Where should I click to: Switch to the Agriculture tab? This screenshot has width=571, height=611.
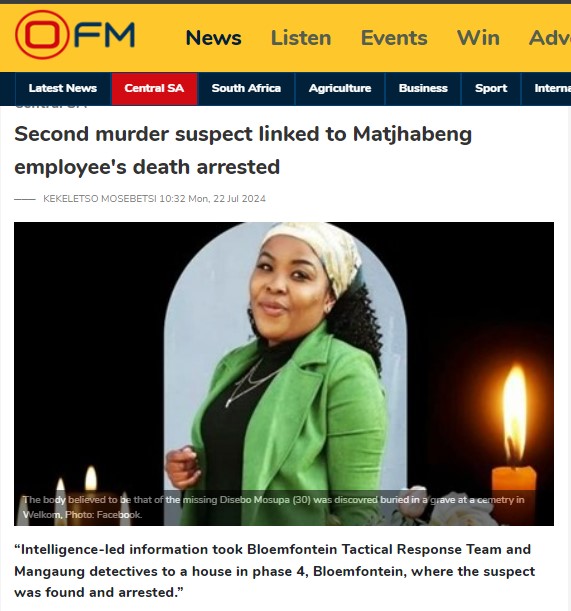pyautogui.click(x=340, y=88)
